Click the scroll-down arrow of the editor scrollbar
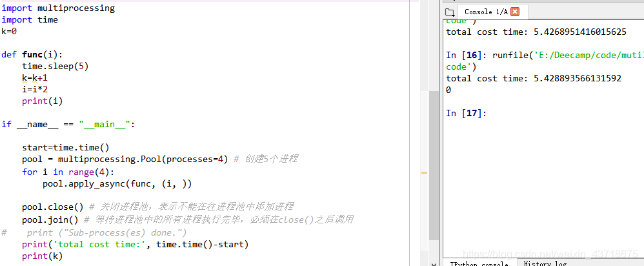Viewport: 644px width, 266px height. [434, 263]
